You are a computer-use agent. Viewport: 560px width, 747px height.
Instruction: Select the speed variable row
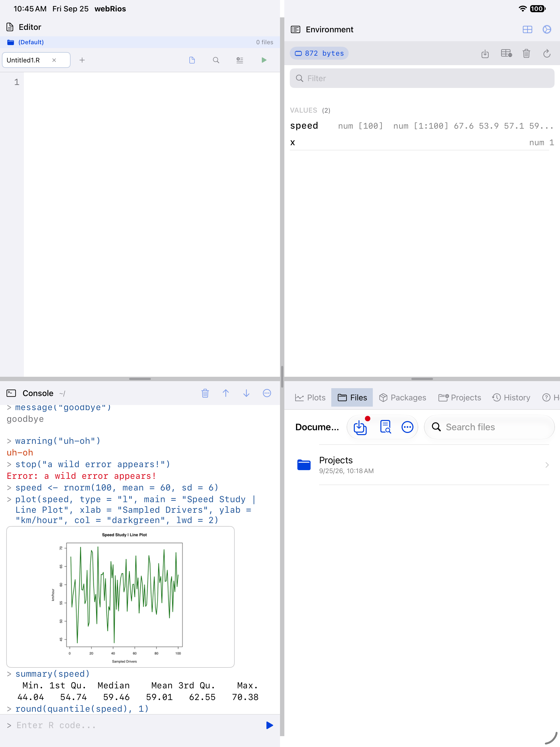point(422,126)
